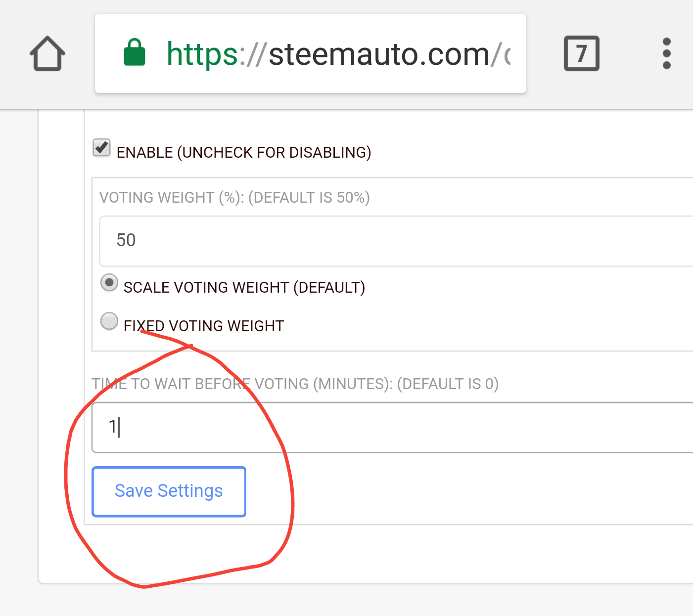Click the value 50 in voting weight

[x=126, y=240]
